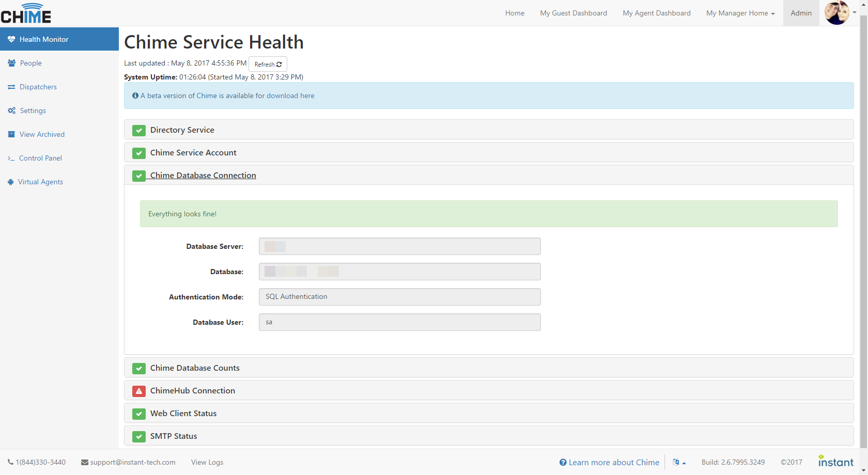
Task: Click green check icon beside Directory Service
Action: [139, 130]
